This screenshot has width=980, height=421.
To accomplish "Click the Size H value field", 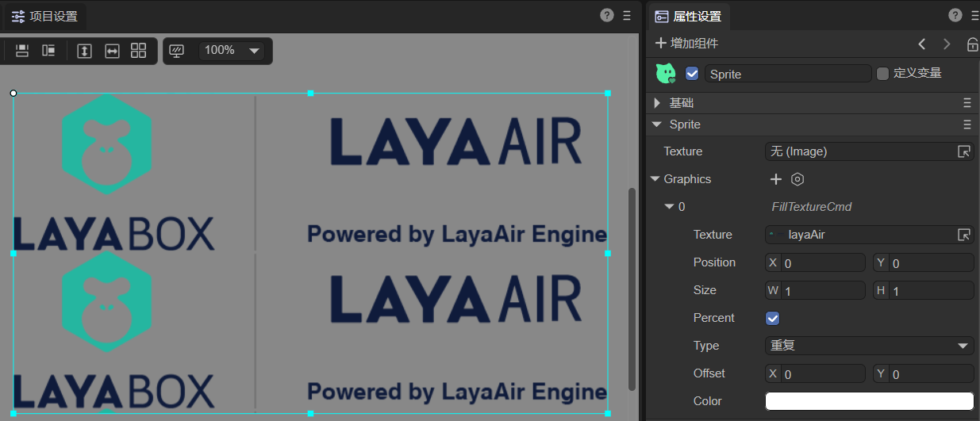I will coord(932,291).
